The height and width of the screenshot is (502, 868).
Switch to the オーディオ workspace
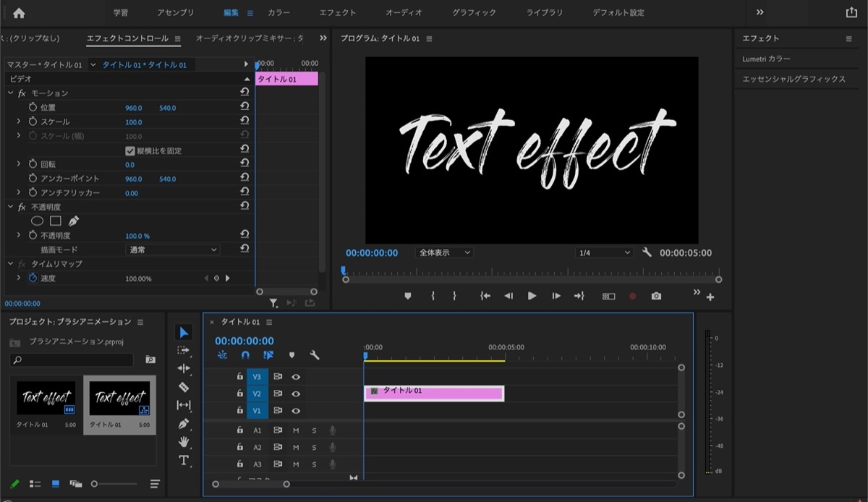point(404,13)
